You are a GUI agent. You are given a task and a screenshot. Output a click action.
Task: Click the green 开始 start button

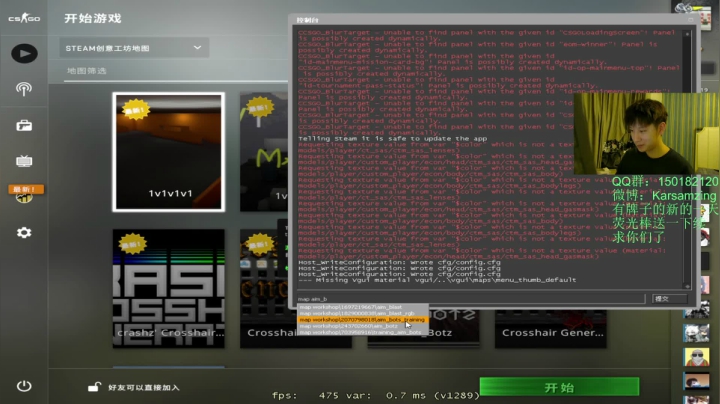[559, 387]
